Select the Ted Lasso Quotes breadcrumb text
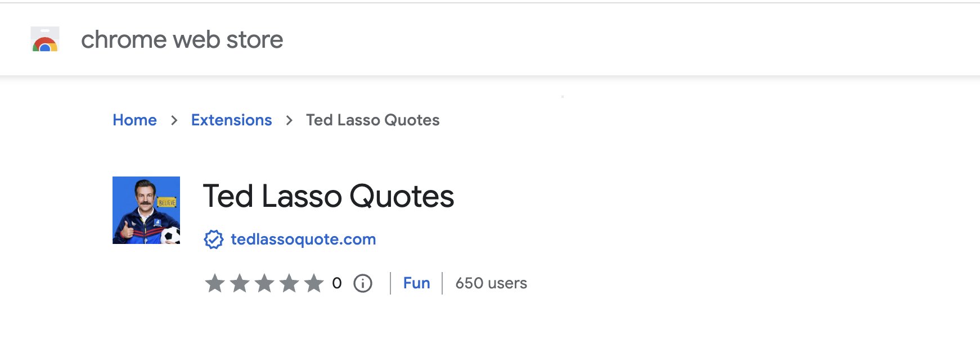The height and width of the screenshot is (344, 980). point(373,120)
